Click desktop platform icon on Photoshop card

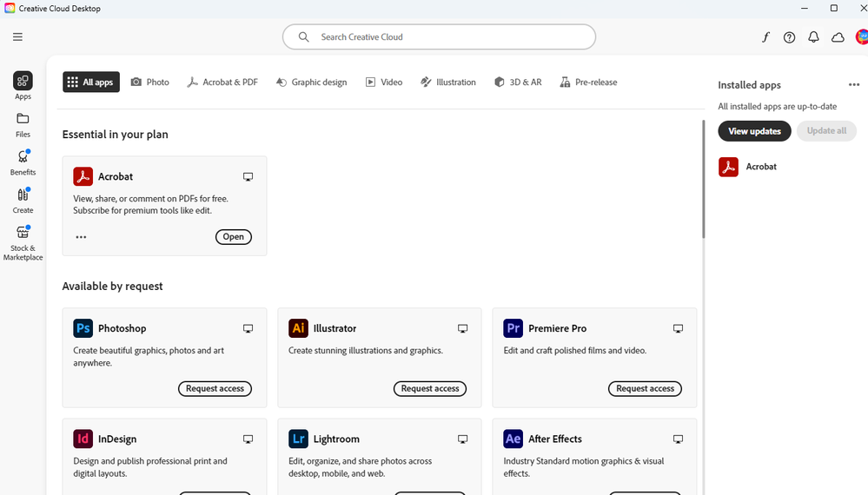click(x=248, y=328)
